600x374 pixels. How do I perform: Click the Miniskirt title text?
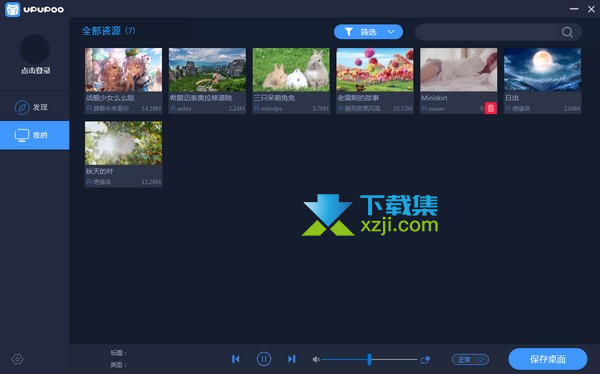pos(434,98)
